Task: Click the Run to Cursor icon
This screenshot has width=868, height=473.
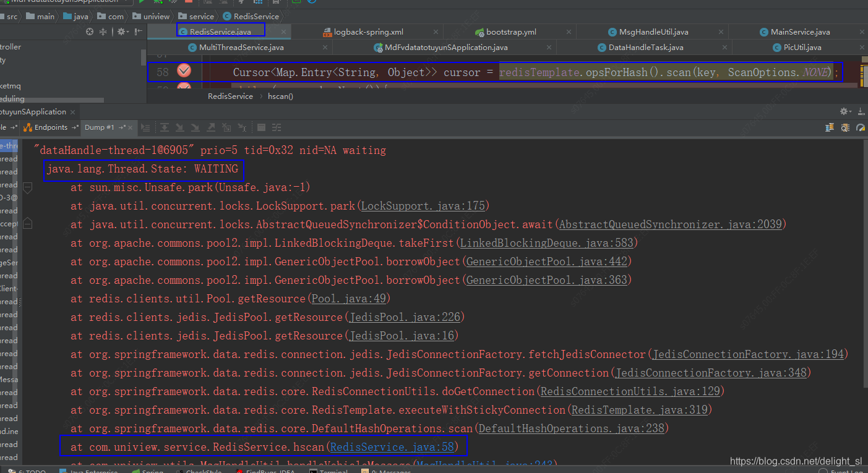Action: 242,127
